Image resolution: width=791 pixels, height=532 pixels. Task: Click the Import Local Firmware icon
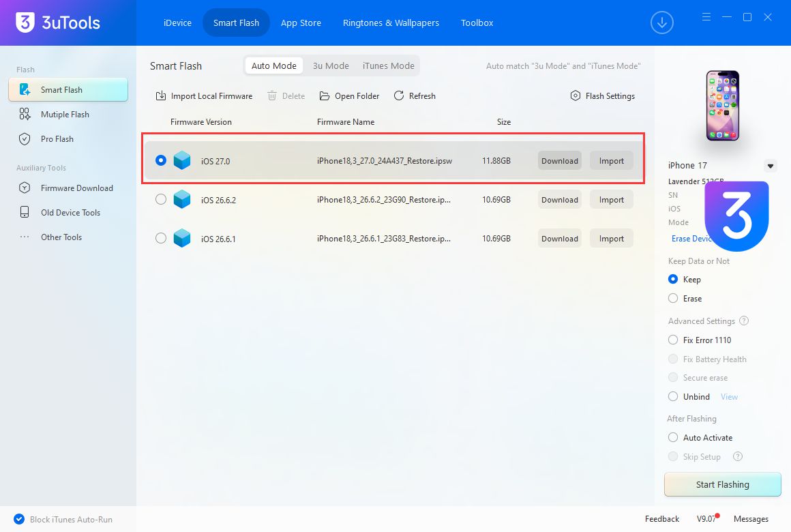click(x=161, y=96)
